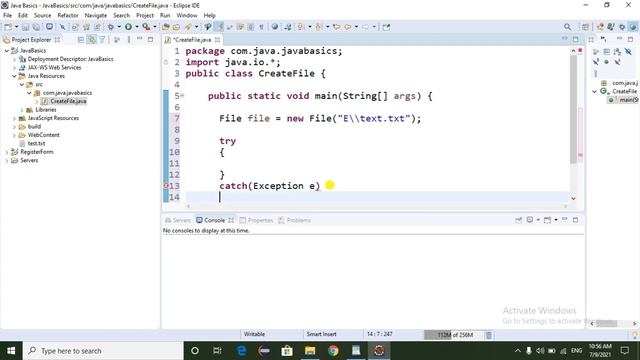
Task: Click the Open Perspective icon
Action: coord(585,27)
